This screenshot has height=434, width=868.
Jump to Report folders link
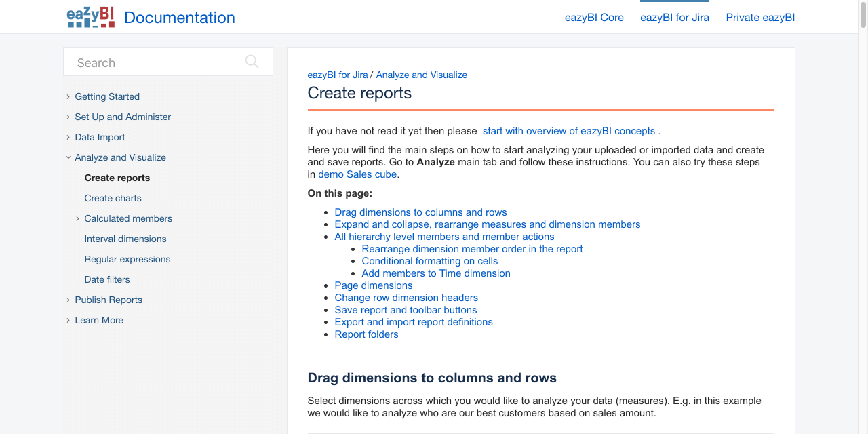(x=366, y=334)
